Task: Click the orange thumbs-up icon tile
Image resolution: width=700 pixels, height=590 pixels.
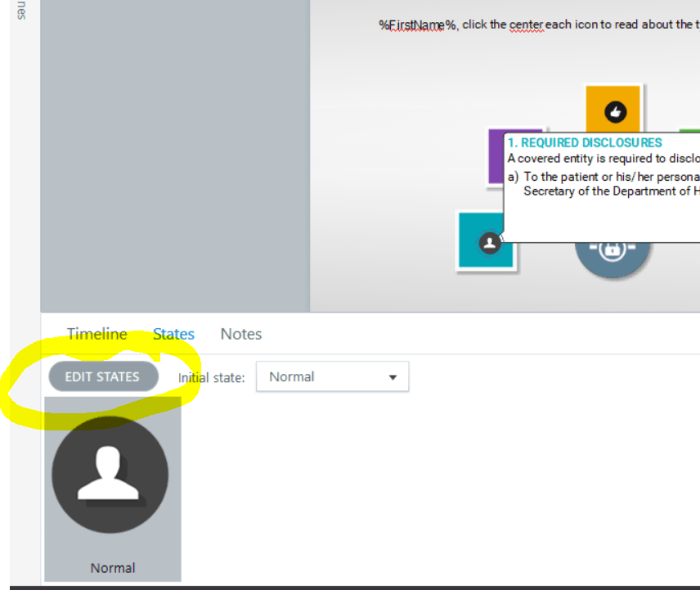Action: click(612, 109)
